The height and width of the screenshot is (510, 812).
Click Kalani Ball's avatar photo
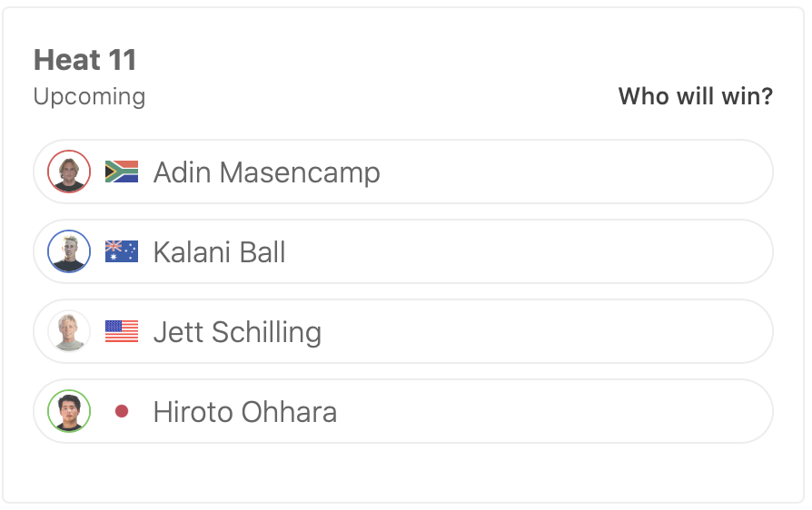[69, 251]
